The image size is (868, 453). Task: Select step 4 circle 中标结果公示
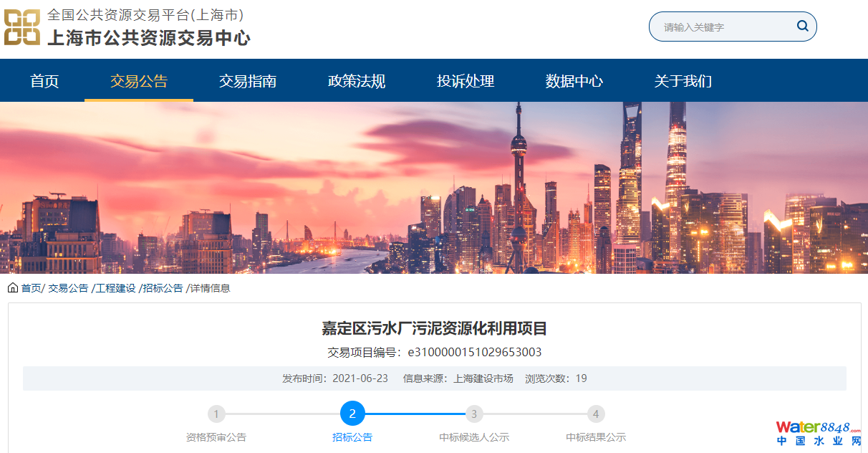pyautogui.click(x=596, y=414)
